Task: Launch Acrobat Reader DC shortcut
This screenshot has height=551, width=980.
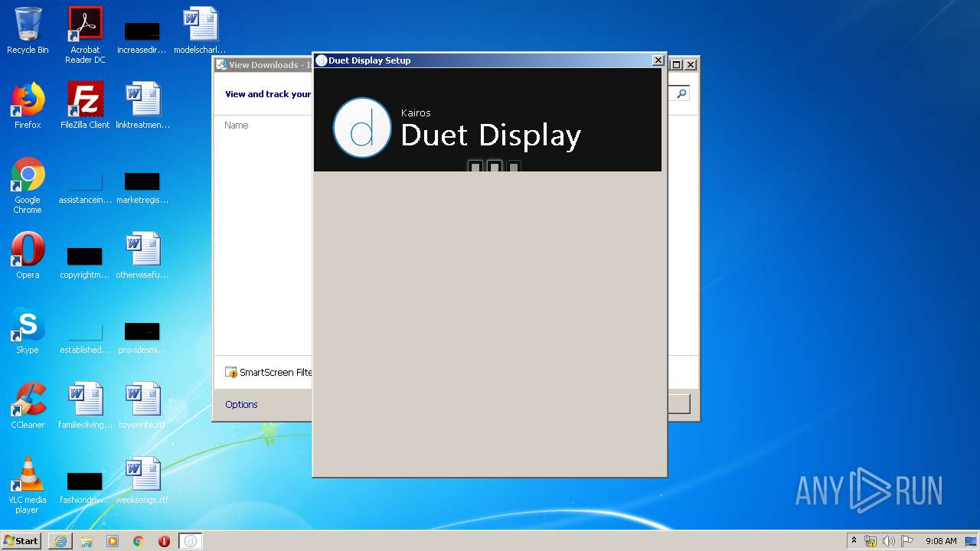Action: tap(85, 35)
